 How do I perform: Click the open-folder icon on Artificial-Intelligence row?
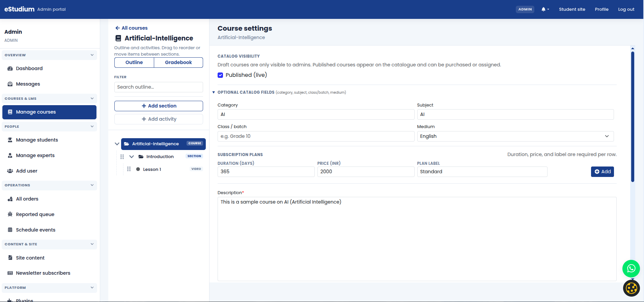(127, 144)
